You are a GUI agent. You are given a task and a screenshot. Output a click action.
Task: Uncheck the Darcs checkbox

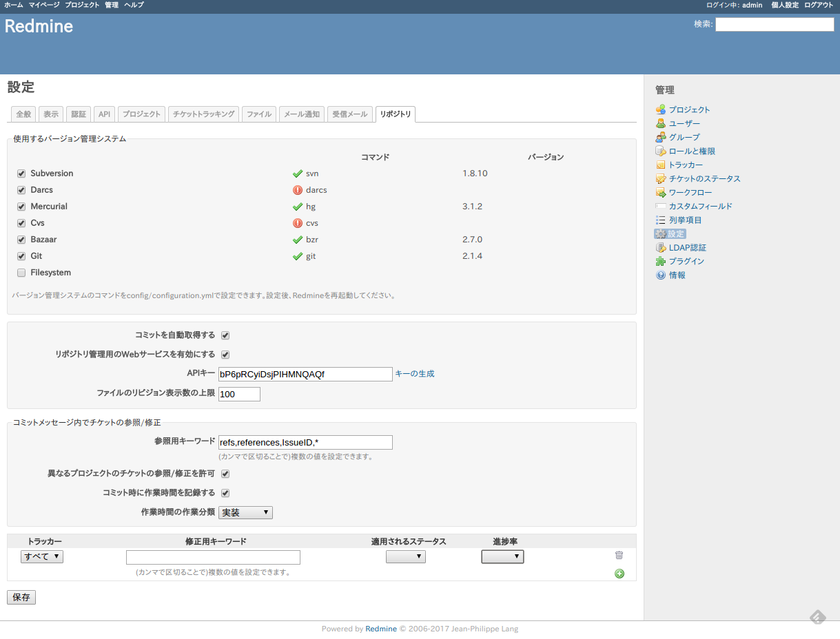[21, 190]
